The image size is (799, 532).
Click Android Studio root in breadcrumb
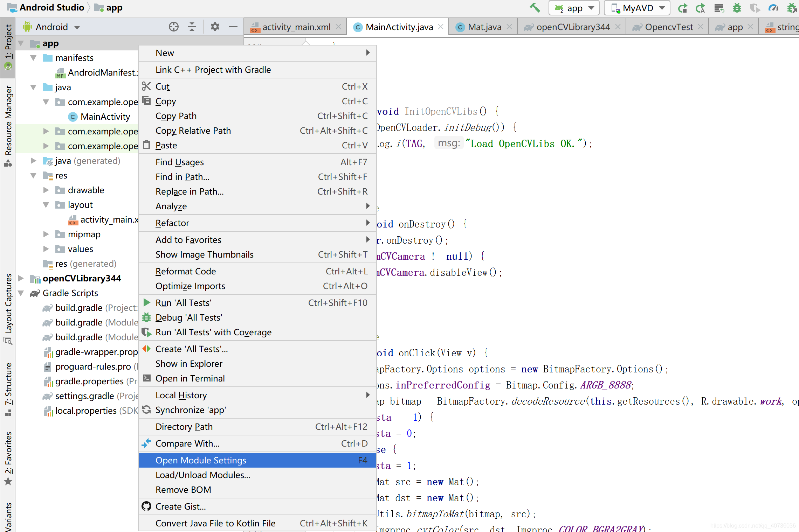(x=46, y=7)
